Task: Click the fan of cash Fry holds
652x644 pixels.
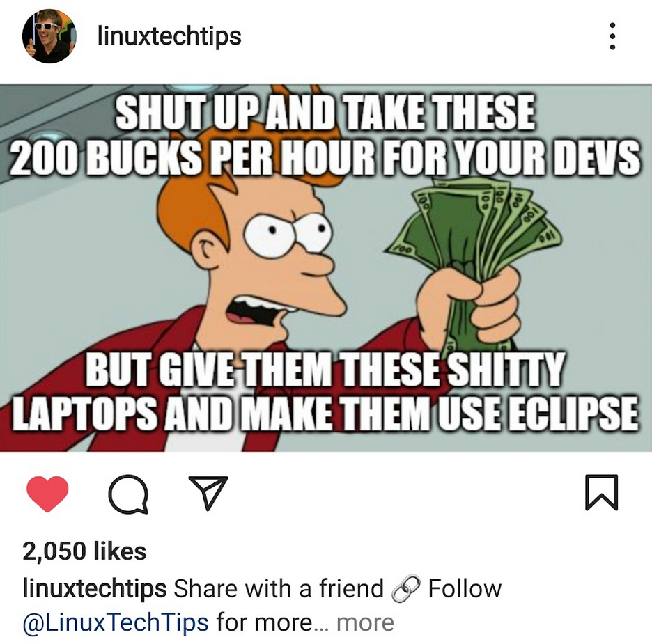Action: (x=474, y=233)
